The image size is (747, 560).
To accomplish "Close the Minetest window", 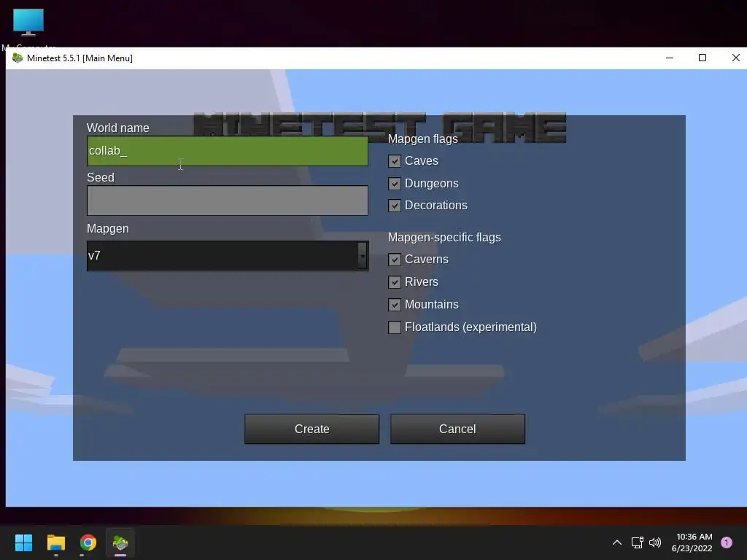I will coord(735,58).
